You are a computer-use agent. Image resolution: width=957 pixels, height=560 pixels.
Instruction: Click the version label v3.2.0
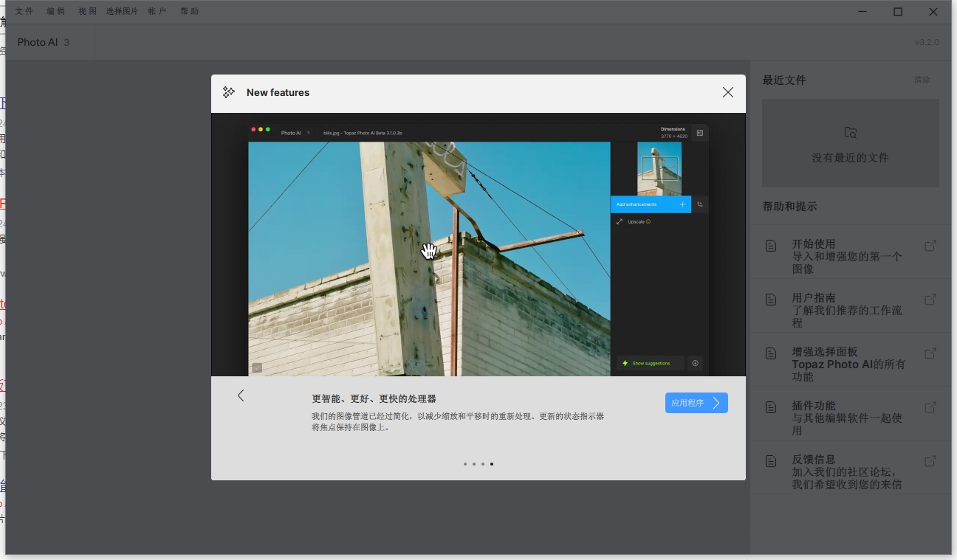927,42
